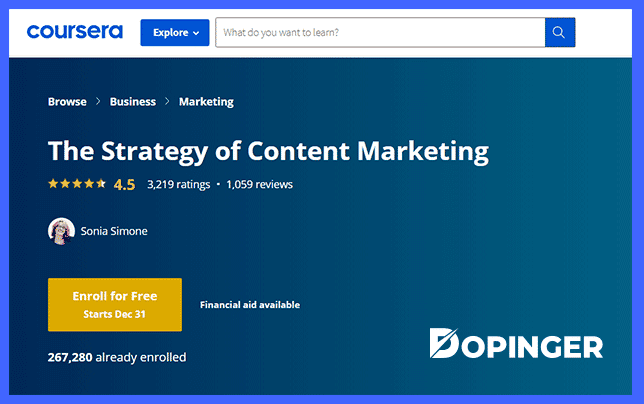Open the Marketing breadcrumb link

click(206, 101)
